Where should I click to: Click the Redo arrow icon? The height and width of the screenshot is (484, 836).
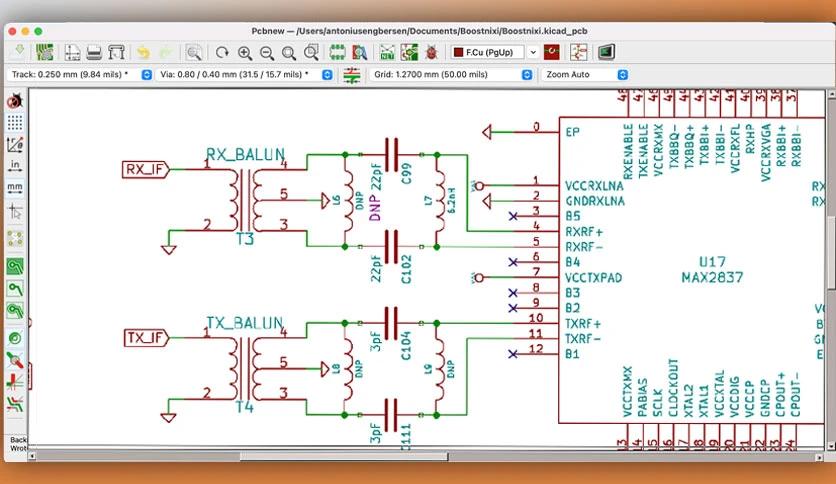tap(166, 52)
